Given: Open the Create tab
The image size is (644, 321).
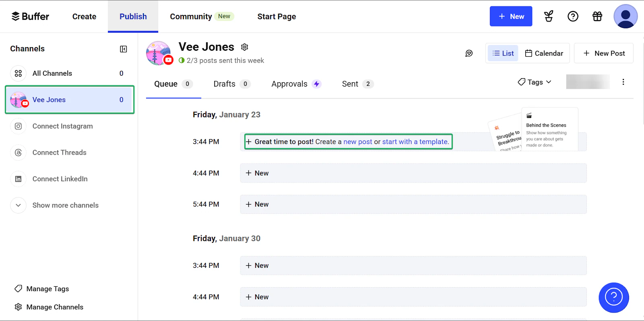Looking at the screenshot, I should 84,17.
